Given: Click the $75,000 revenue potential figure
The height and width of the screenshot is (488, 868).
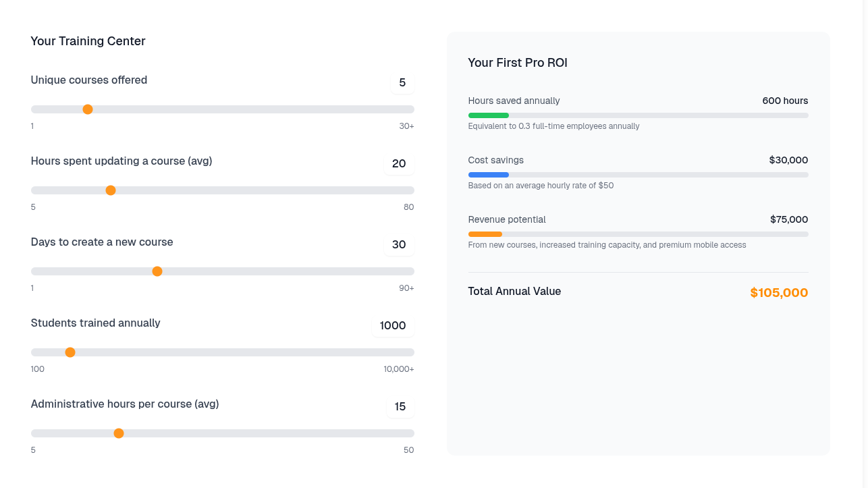Looking at the screenshot, I should coord(788,219).
